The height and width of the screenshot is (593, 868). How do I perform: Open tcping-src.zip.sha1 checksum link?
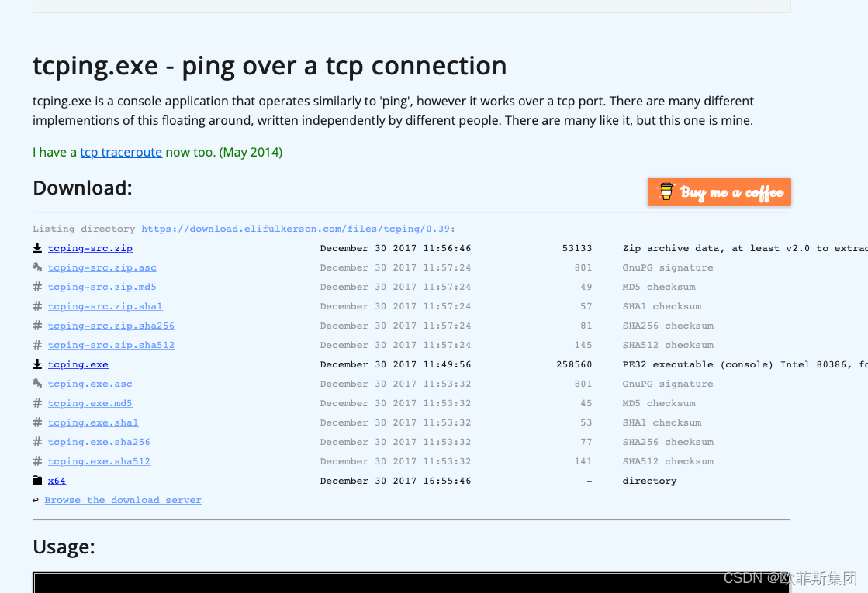[105, 306]
